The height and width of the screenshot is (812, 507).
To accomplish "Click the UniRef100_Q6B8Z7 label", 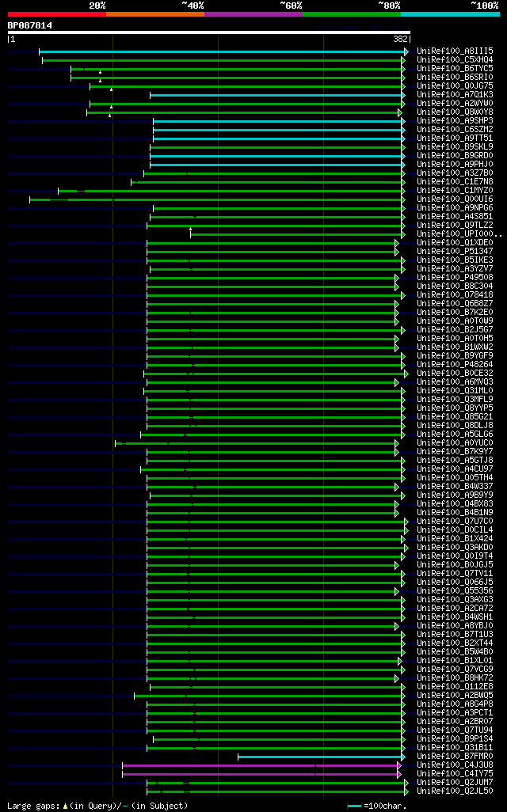I will 455,303.
